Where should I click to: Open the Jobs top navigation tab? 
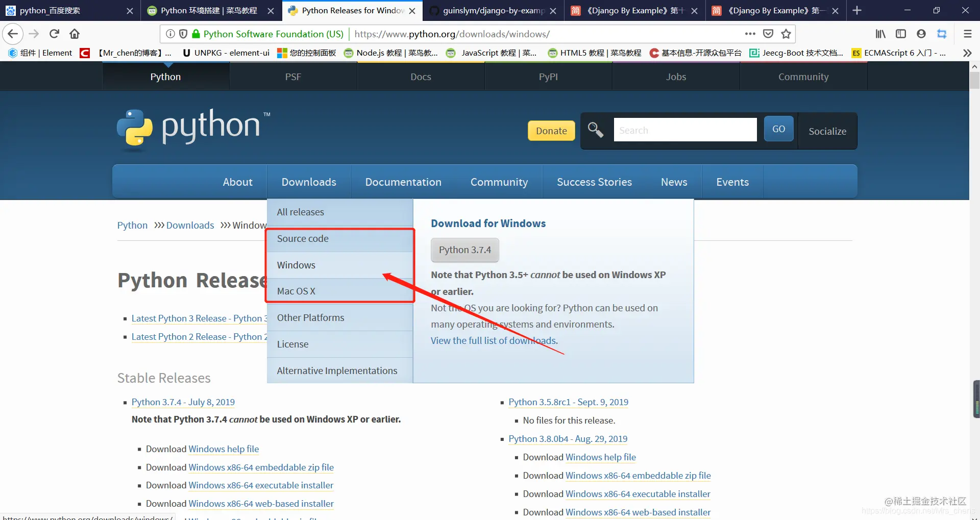676,77
